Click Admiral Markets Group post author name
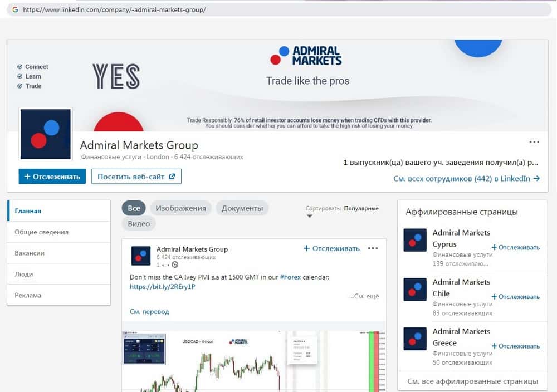 pos(192,249)
